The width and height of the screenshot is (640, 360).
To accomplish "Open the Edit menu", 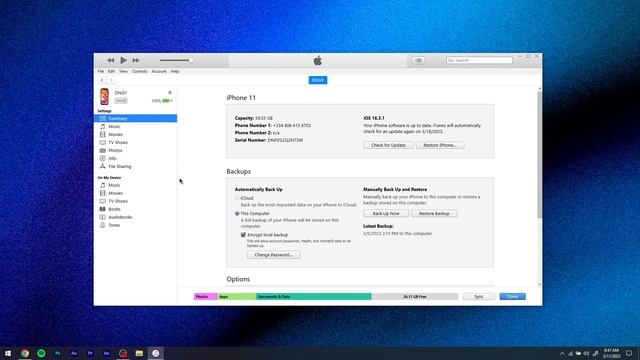I will 111,71.
